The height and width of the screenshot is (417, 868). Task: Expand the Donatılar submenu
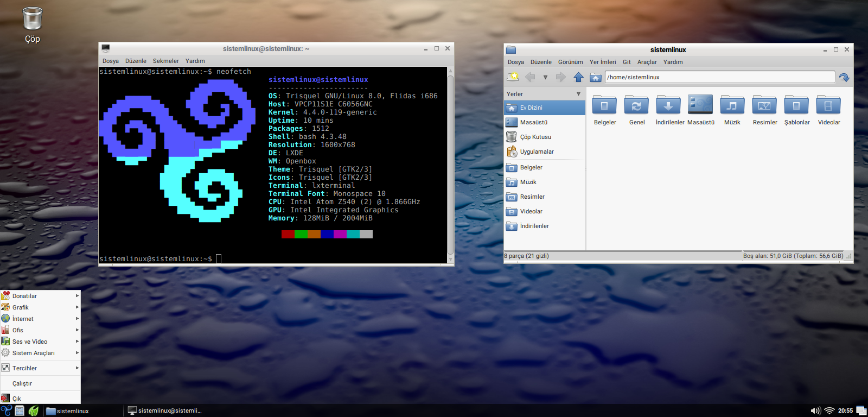pos(41,296)
